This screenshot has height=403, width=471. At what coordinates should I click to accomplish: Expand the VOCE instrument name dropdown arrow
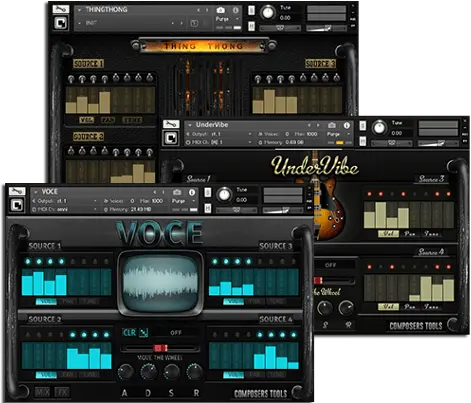pos(36,192)
